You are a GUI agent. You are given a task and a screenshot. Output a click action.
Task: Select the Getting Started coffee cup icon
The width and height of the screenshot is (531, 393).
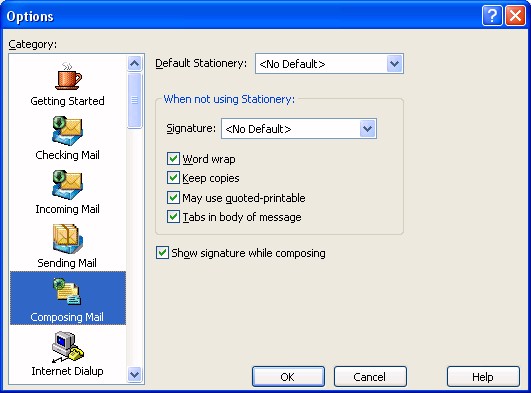68,76
